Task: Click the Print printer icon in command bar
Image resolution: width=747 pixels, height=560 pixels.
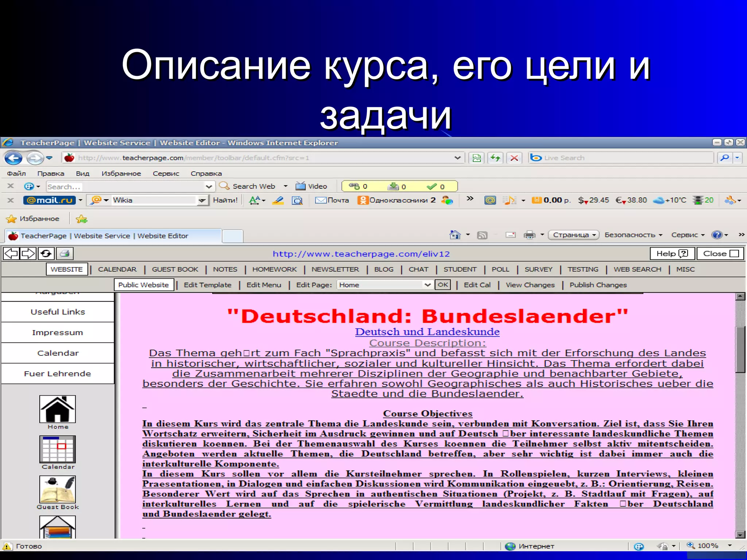Action: click(529, 235)
